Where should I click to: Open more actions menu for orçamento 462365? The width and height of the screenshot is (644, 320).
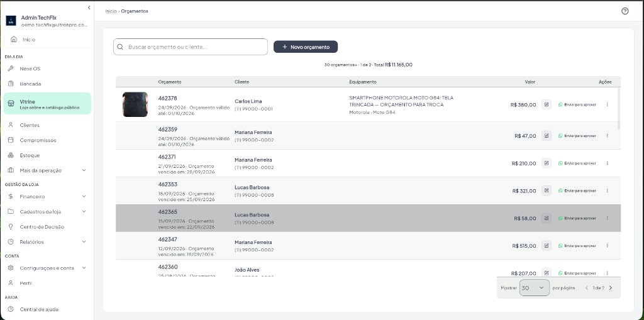(607, 218)
